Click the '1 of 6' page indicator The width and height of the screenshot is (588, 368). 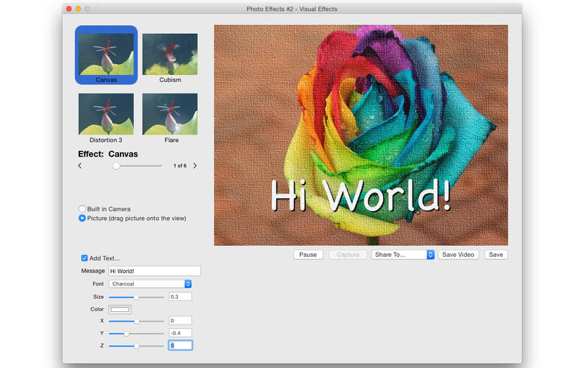179,166
